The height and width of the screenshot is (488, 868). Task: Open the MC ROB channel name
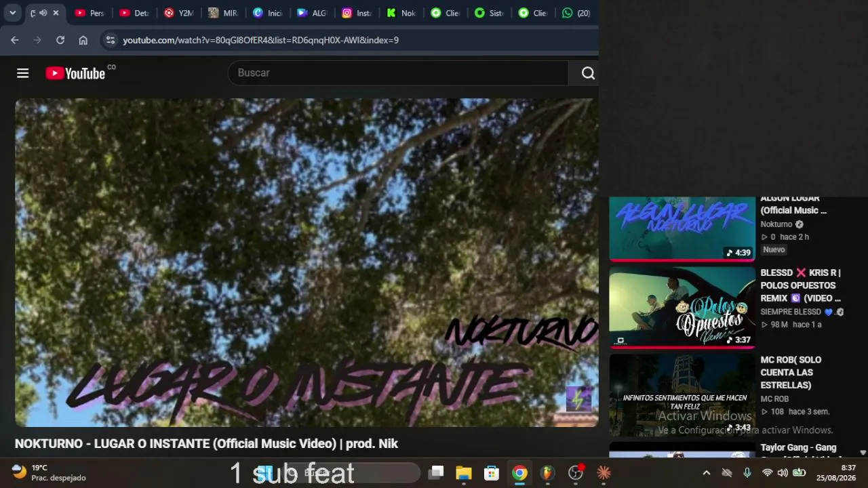pyautogui.click(x=774, y=399)
